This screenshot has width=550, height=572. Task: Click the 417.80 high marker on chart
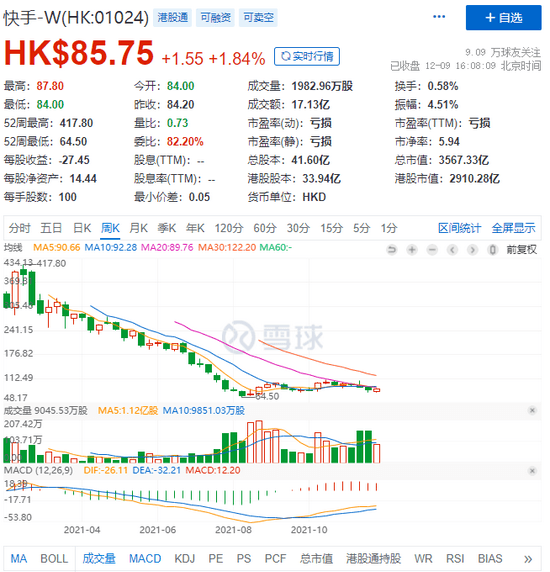click(x=50, y=263)
